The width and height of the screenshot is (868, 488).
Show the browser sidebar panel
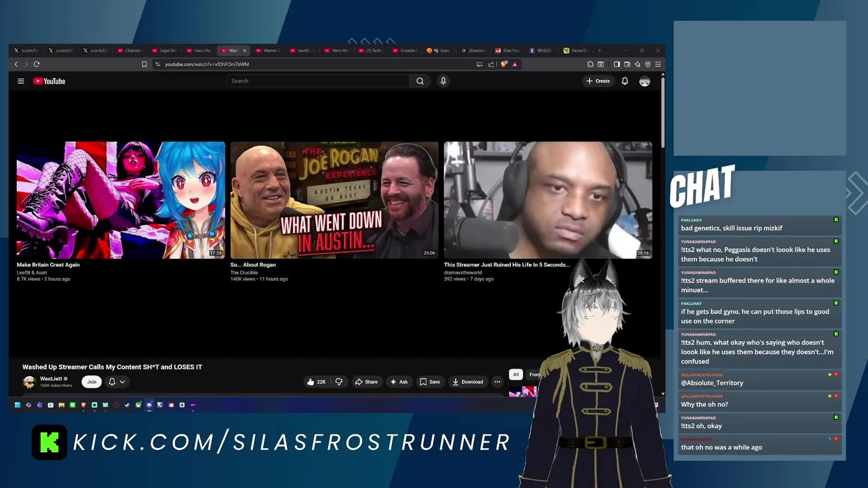(616, 64)
